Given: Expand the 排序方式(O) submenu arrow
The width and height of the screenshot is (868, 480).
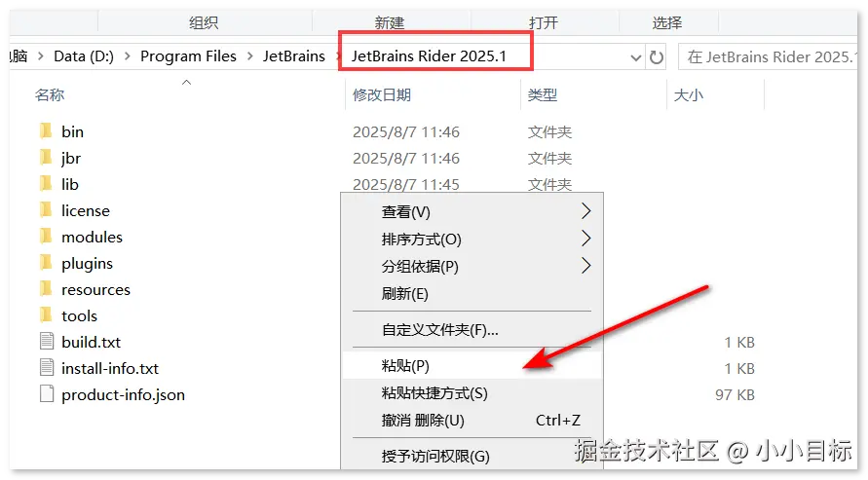Looking at the screenshot, I should [x=586, y=239].
